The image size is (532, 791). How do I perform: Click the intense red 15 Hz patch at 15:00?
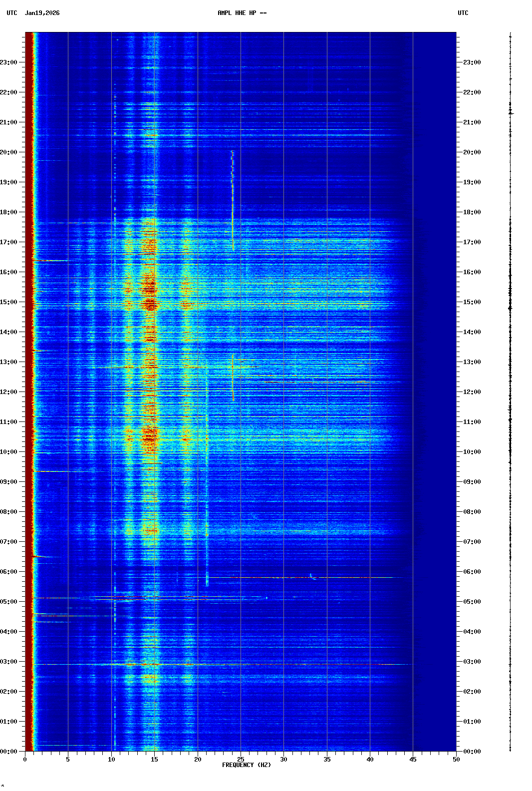coord(150,303)
